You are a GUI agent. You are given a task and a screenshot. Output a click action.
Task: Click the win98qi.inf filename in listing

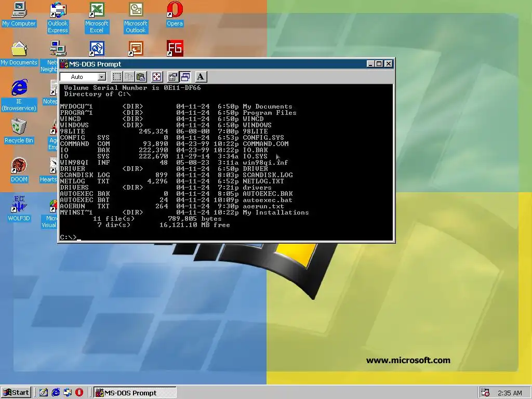(265, 163)
